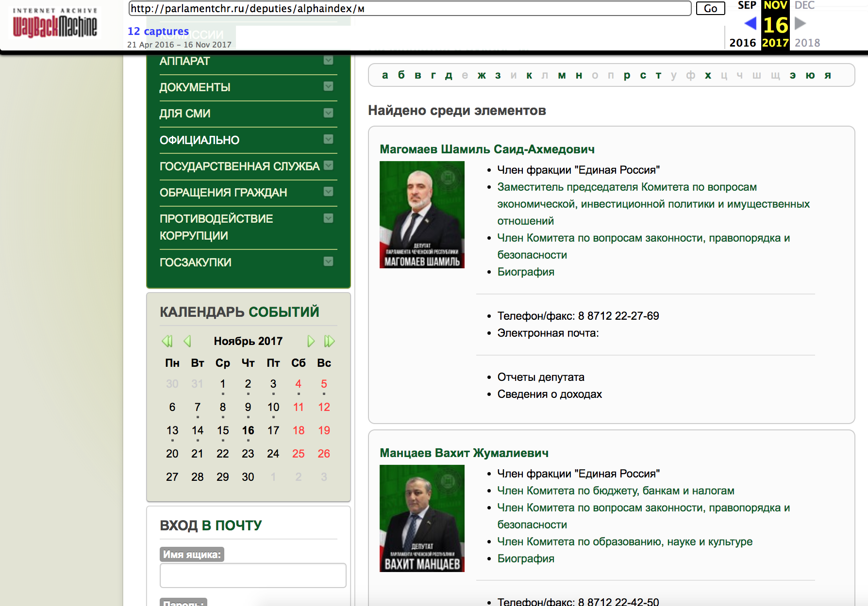Click Вахит Манцаев deputy photo
868x606 pixels.
422,518
